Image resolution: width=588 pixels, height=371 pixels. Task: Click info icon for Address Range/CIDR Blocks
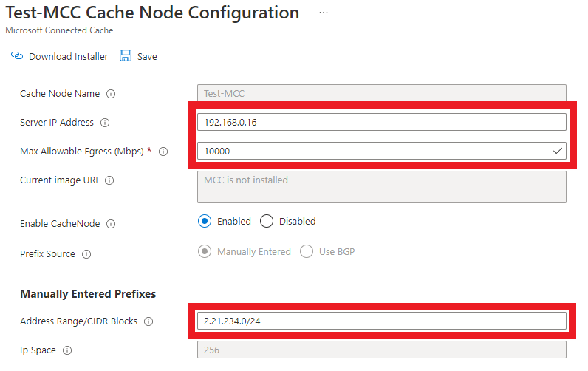pos(148,321)
